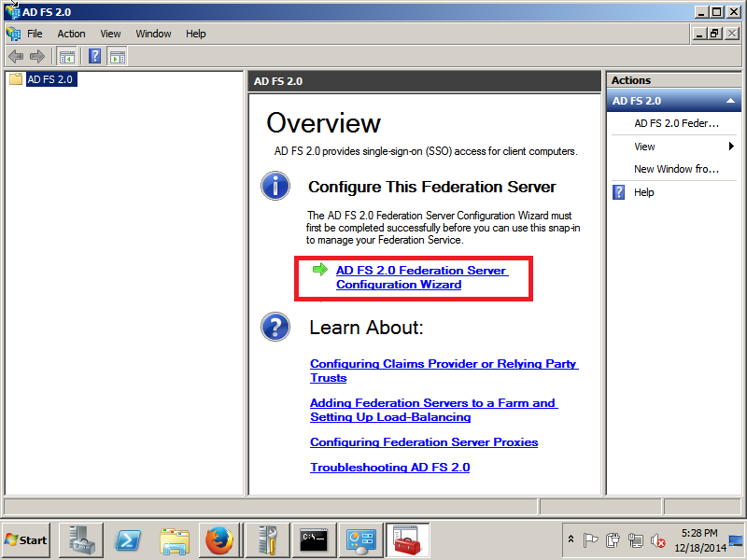Collapse the AD FS 2.0 actions section
The height and width of the screenshot is (560, 747).
728,101
